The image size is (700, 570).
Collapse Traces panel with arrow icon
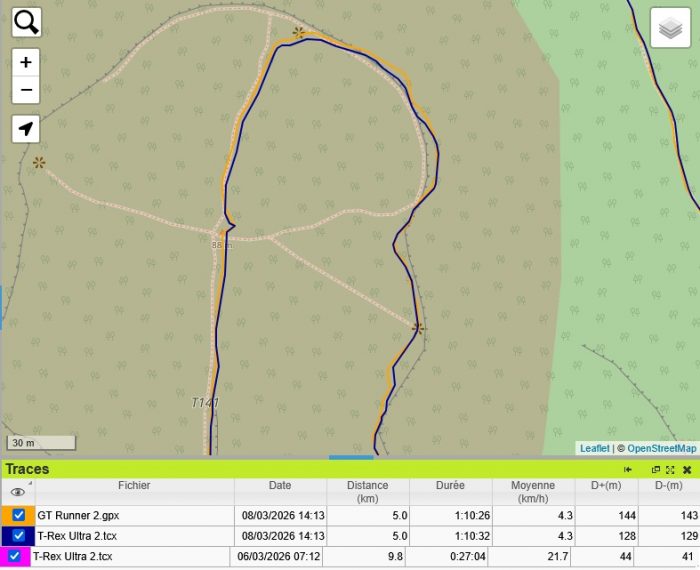(x=628, y=469)
